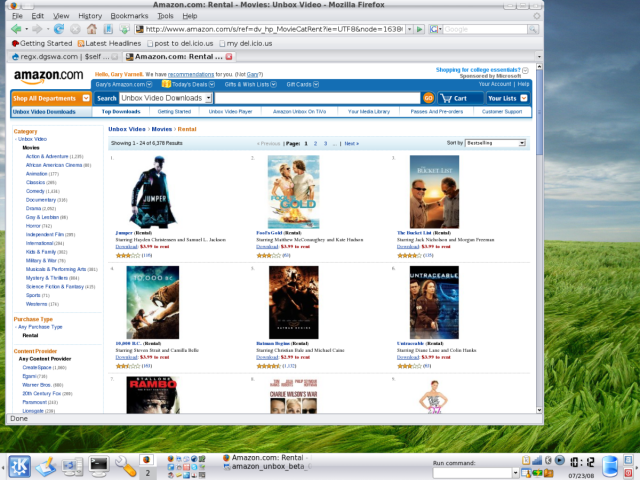Click inside the Amazon search text field
The height and width of the screenshot is (480, 640).
click(317, 98)
